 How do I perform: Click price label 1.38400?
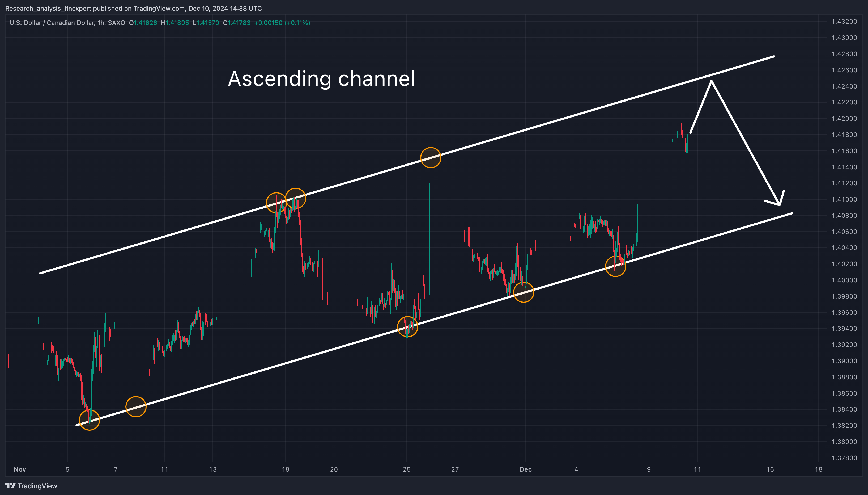(x=844, y=409)
